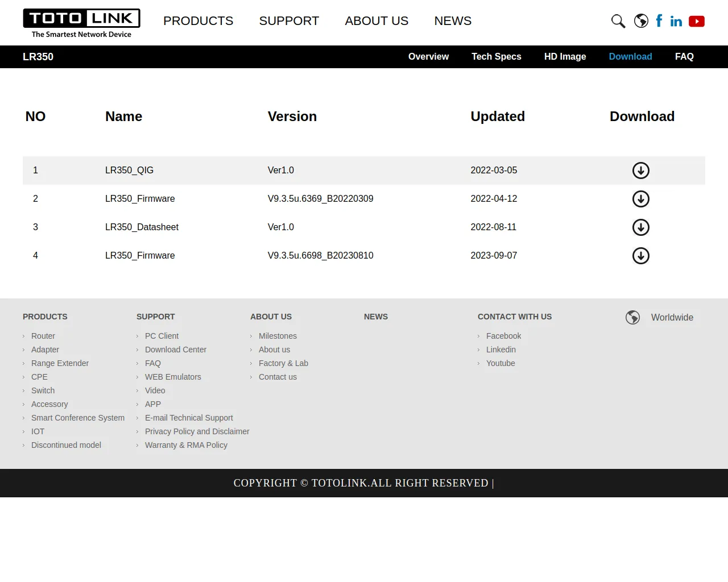728x582 pixels.
Task: Click the date 2022-08-11
Action: 493,227
